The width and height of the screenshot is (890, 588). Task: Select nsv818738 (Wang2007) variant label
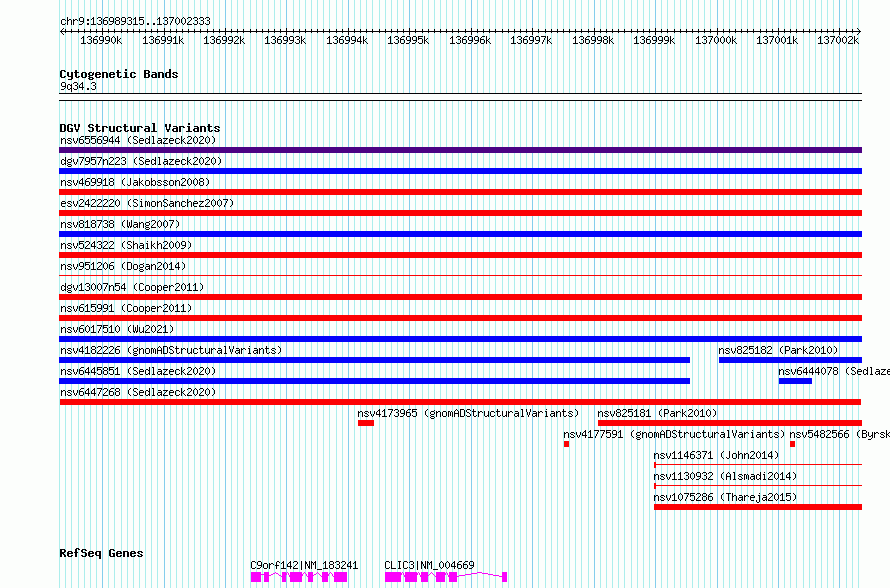point(120,224)
